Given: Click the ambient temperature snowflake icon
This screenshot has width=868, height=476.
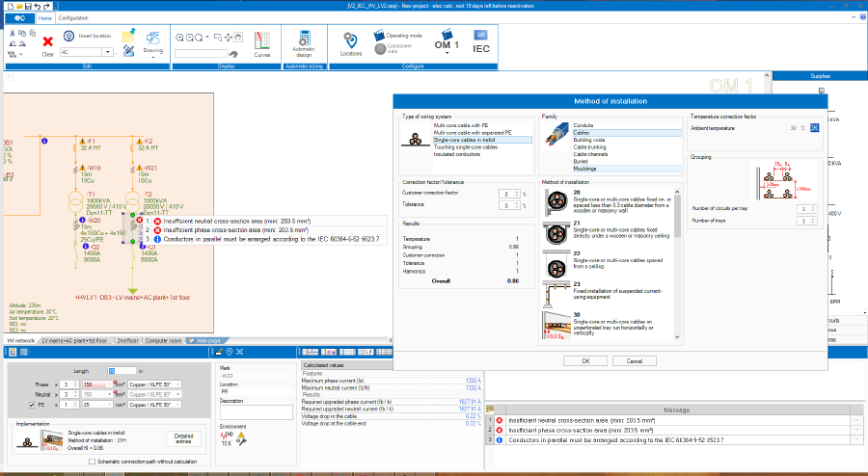Looking at the screenshot, I should tap(814, 128).
